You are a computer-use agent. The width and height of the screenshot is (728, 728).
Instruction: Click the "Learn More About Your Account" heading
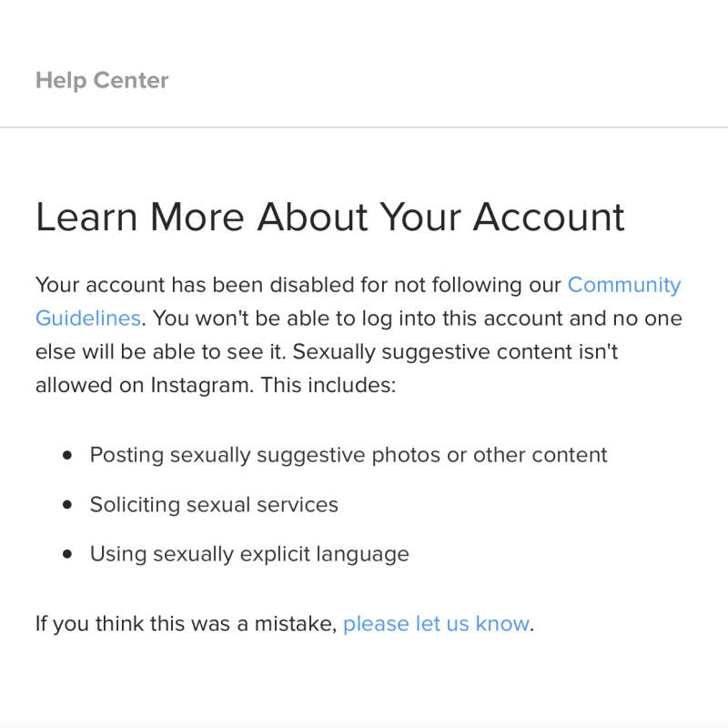pos(329,217)
